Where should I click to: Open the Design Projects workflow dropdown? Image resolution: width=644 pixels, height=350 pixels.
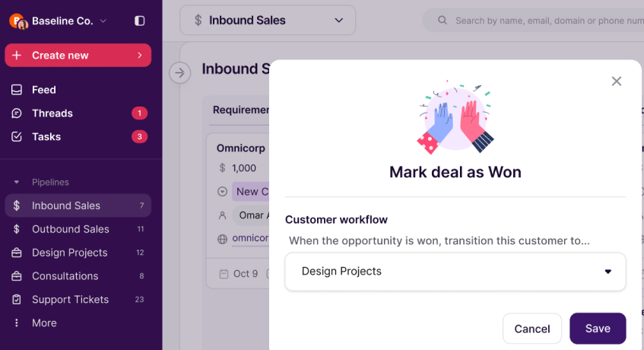tap(455, 272)
